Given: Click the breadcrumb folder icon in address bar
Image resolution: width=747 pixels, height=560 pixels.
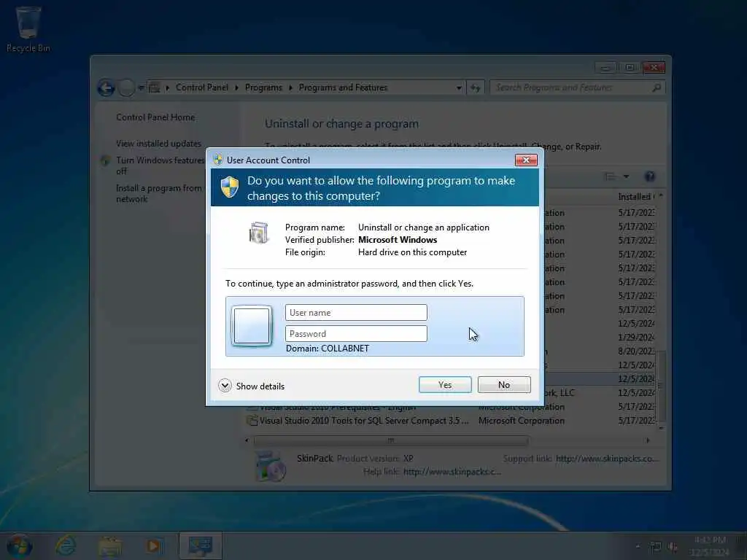Looking at the screenshot, I should (x=154, y=87).
